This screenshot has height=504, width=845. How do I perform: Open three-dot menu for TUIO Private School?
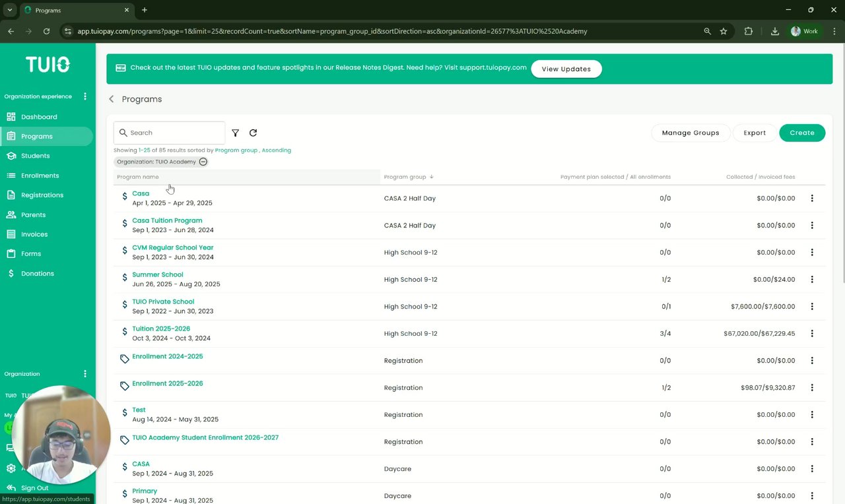[812, 306]
